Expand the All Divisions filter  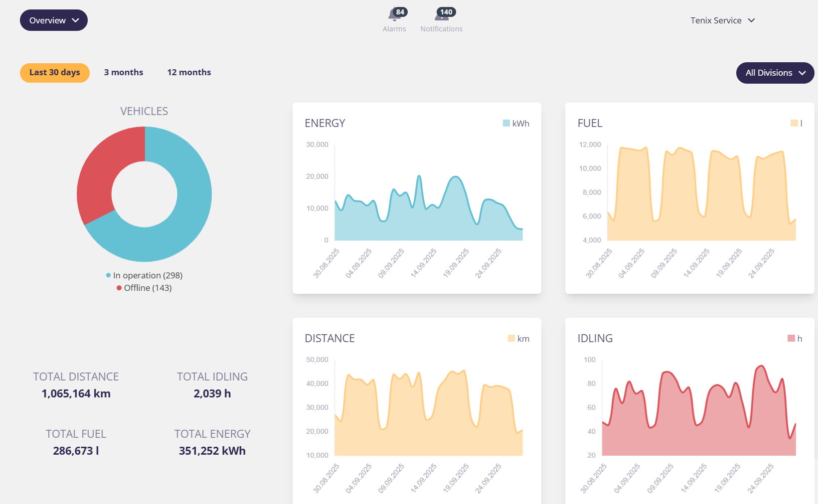pos(775,73)
